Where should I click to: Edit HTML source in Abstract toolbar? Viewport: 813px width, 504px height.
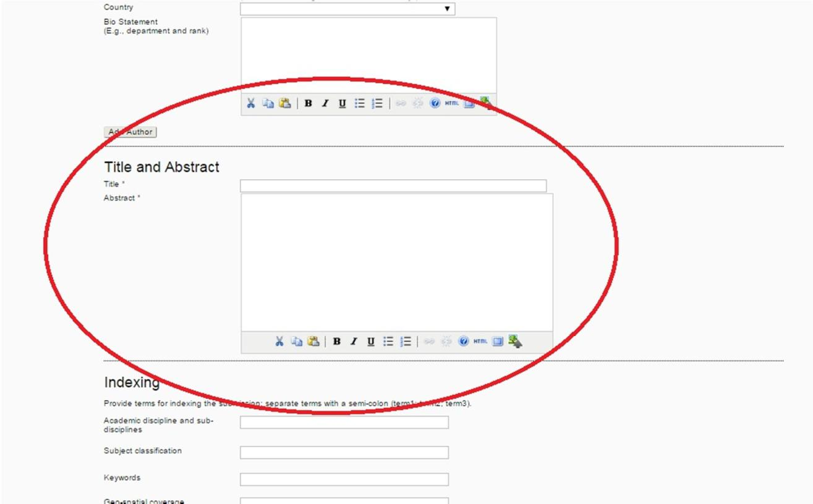click(480, 342)
